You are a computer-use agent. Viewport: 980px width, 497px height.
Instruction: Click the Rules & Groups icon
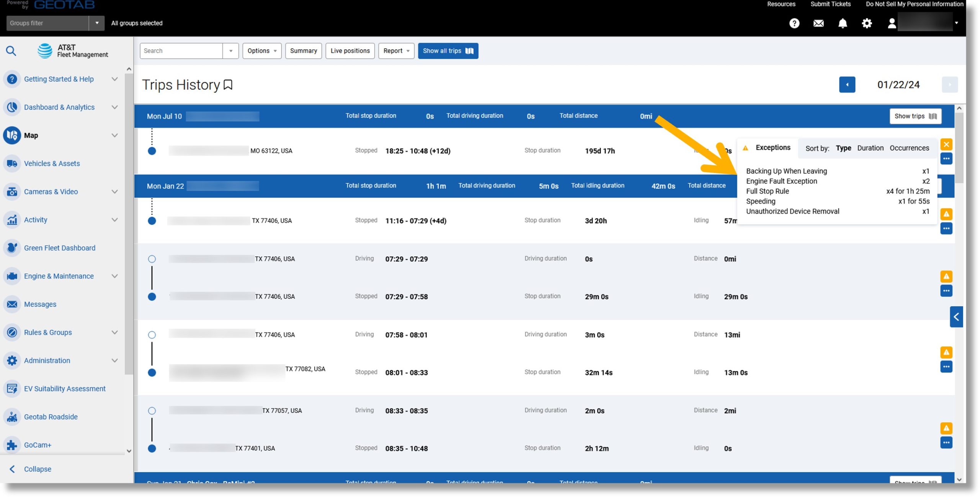pyautogui.click(x=12, y=332)
